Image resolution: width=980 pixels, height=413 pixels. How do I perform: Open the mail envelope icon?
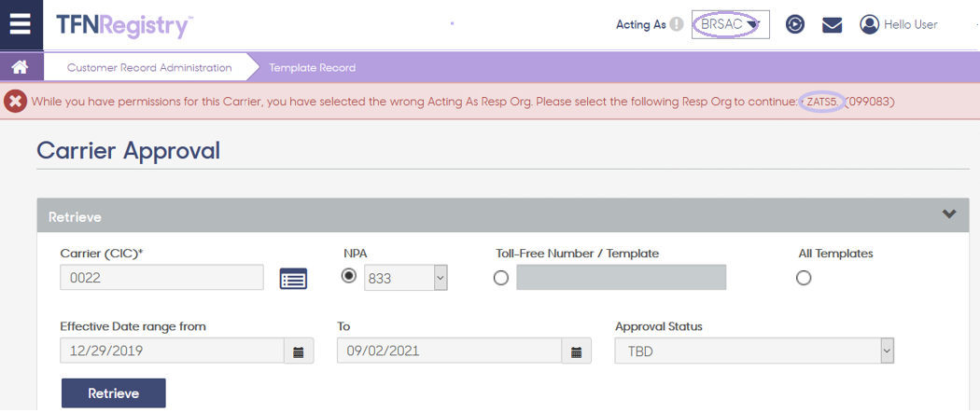tap(832, 25)
